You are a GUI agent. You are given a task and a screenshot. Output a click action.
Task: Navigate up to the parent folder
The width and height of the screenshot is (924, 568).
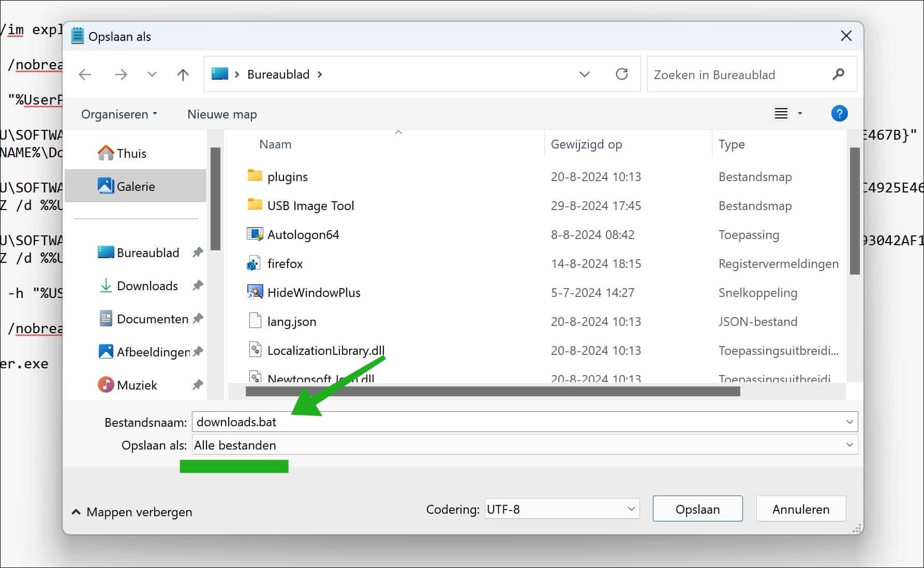[x=183, y=74]
